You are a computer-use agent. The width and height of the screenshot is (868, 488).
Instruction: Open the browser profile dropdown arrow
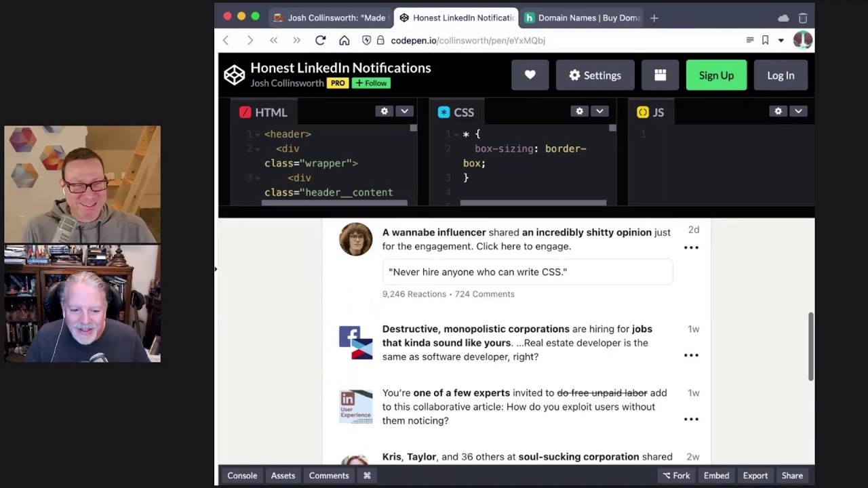point(781,40)
